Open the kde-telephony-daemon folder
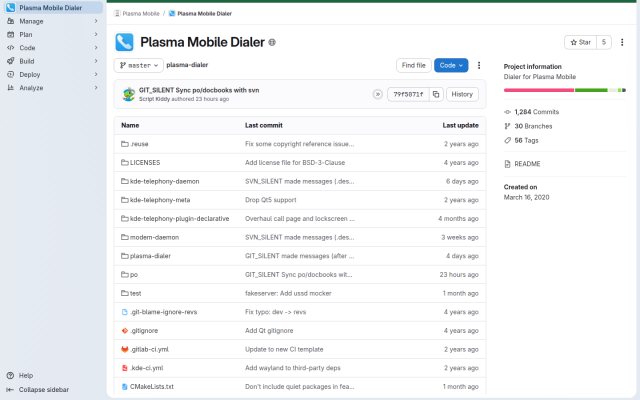The width and height of the screenshot is (640, 400). point(164,181)
